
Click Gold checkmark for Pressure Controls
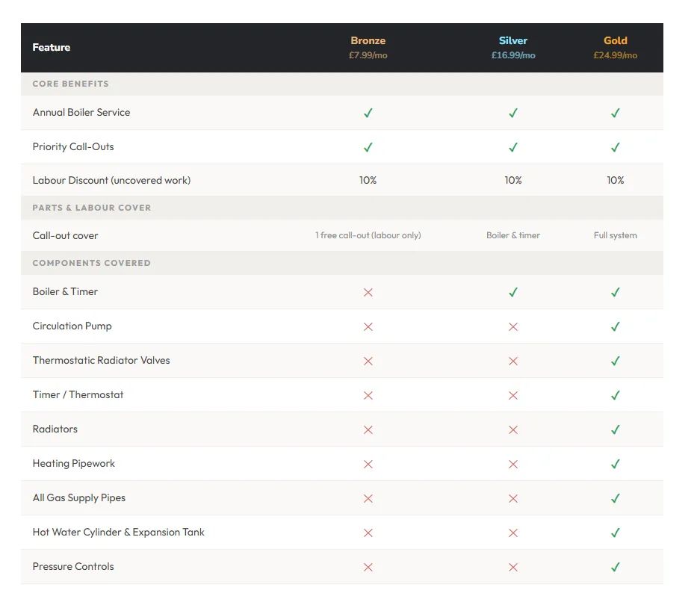(615, 567)
